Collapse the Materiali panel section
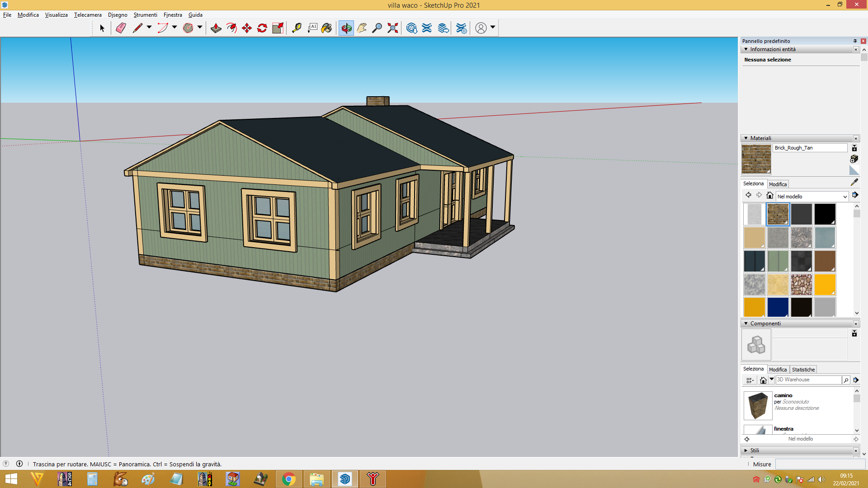The image size is (868, 488). pyautogui.click(x=746, y=138)
